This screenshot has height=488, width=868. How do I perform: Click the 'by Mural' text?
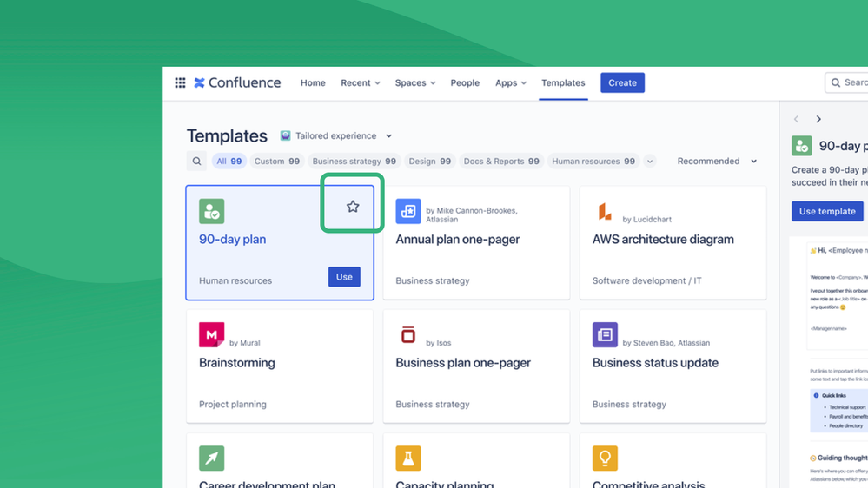coord(244,342)
